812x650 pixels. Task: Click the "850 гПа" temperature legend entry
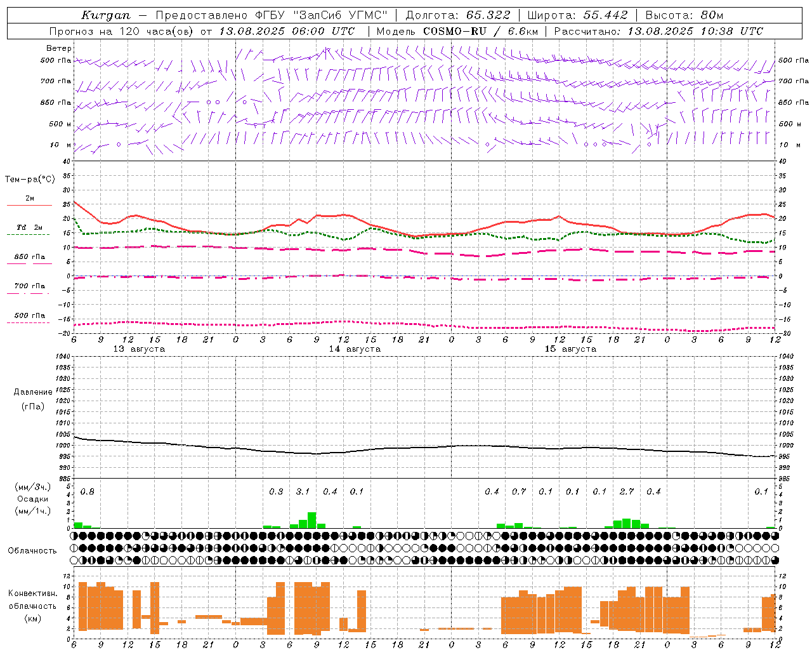click(30, 257)
